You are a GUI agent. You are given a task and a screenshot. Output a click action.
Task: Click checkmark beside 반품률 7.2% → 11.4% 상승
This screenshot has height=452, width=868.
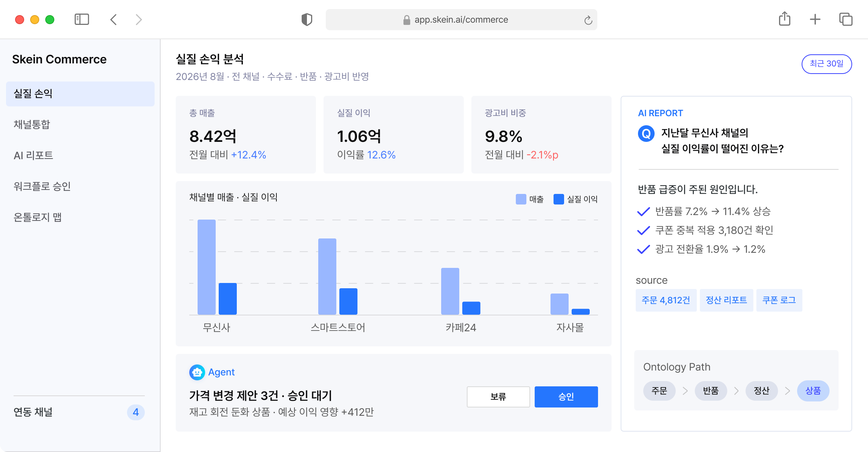643,212
